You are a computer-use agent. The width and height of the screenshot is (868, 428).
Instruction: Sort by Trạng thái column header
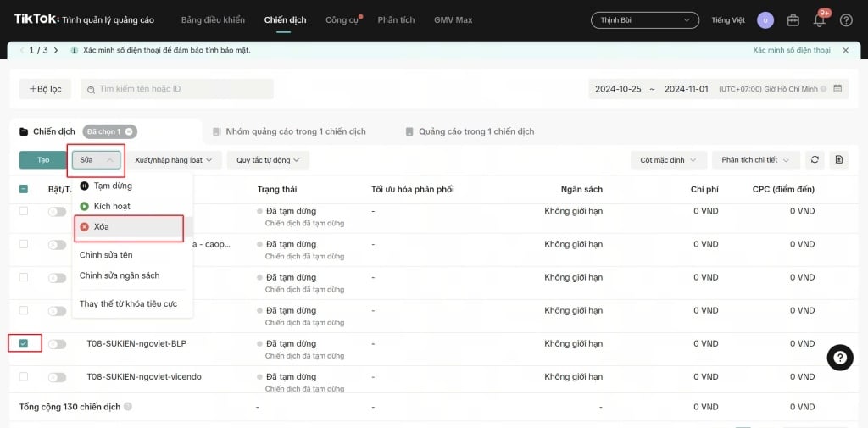point(277,189)
